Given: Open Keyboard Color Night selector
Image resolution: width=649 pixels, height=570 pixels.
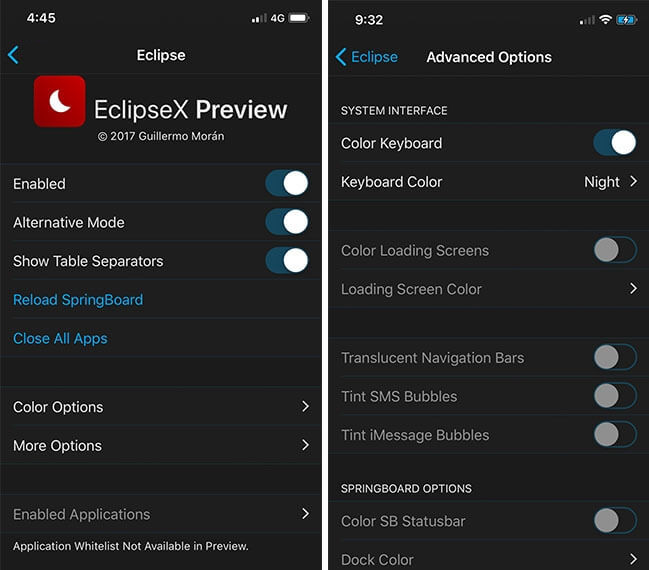Looking at the screenshot, I should coord(488,182).
